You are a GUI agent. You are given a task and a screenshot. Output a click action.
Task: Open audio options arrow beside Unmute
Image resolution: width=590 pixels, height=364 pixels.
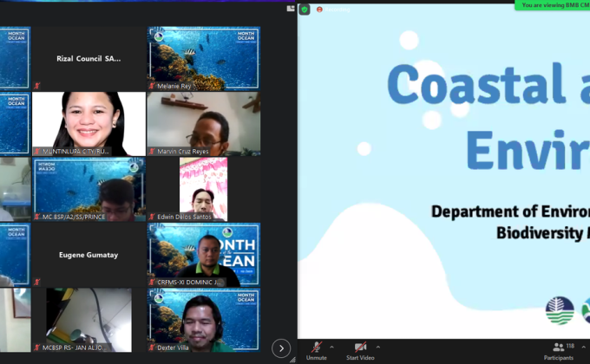click(331, 347)
